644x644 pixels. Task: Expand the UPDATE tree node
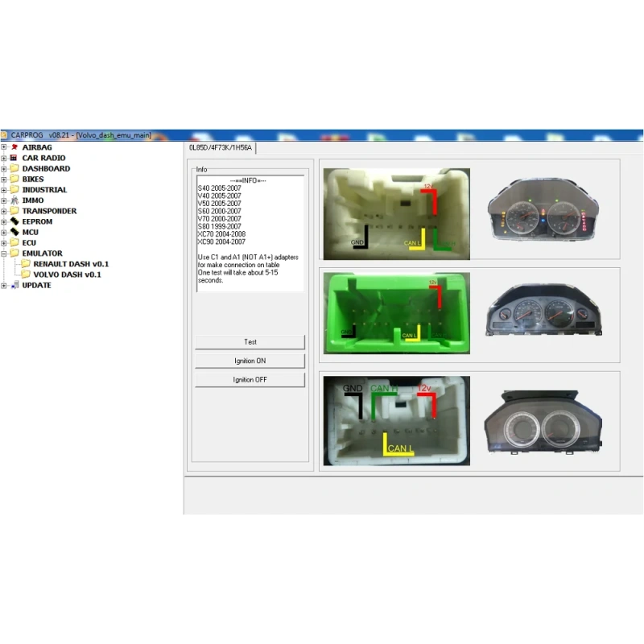(4, 286)
